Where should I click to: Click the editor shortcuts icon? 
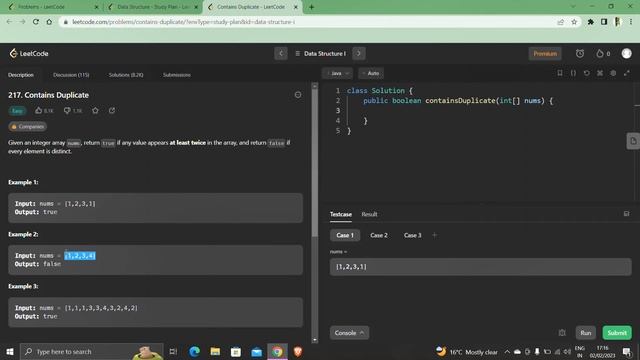coord(600,73)
